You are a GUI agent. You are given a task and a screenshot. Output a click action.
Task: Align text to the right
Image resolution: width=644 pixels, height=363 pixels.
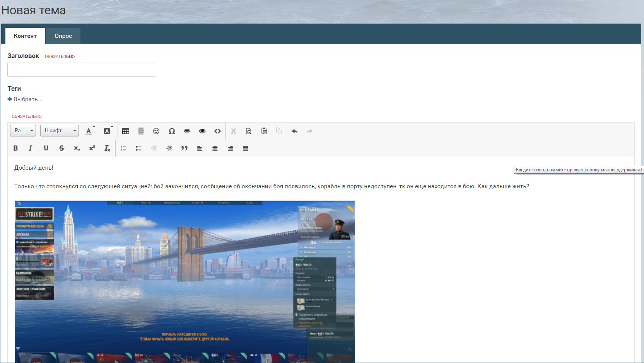pyautogui.click(x=230, y=148)
